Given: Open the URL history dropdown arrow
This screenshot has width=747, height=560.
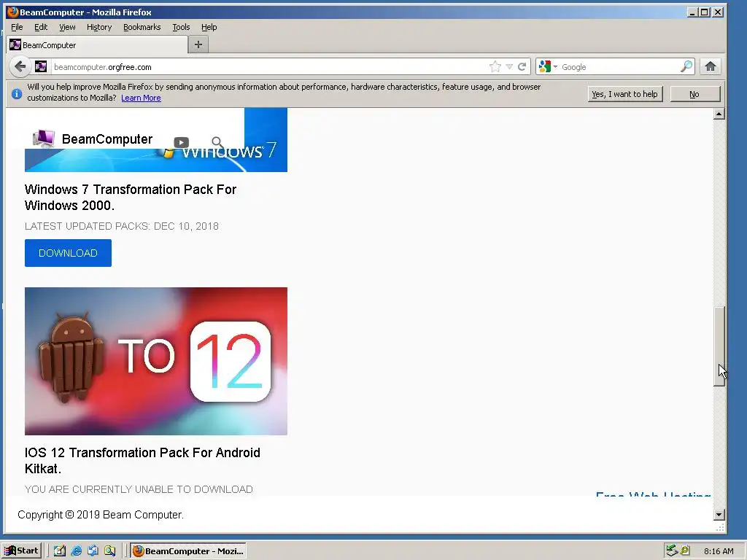Looking at the screenshot, I should 509,66.
